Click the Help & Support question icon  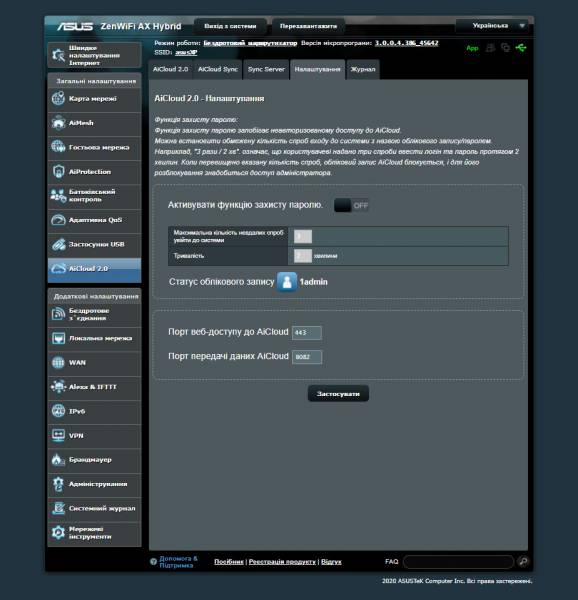[x=153, y=562]
